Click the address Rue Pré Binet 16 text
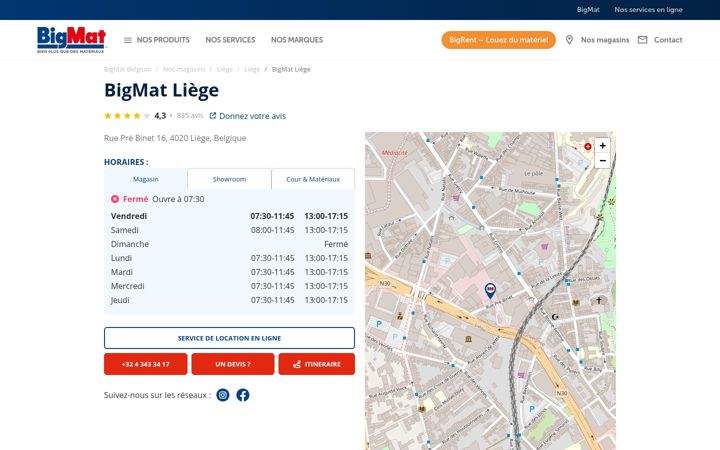720x450 pixels. pos(175,138)
